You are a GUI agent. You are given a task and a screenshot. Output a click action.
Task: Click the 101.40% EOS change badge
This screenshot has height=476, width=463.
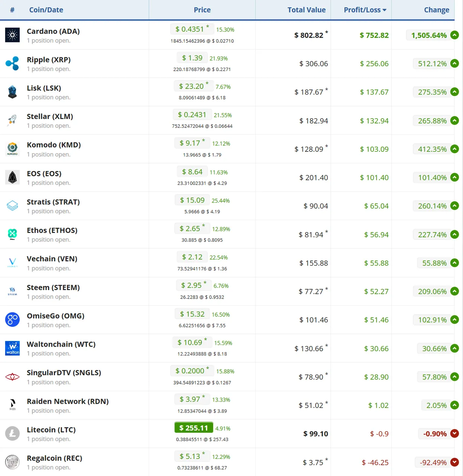pyautogui.click(x=432, y=177)
